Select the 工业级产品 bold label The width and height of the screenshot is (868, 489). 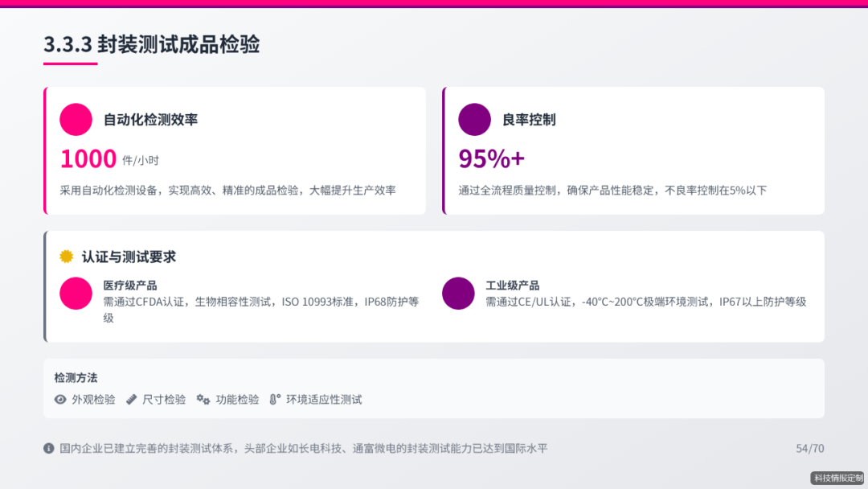coord(515,285)
